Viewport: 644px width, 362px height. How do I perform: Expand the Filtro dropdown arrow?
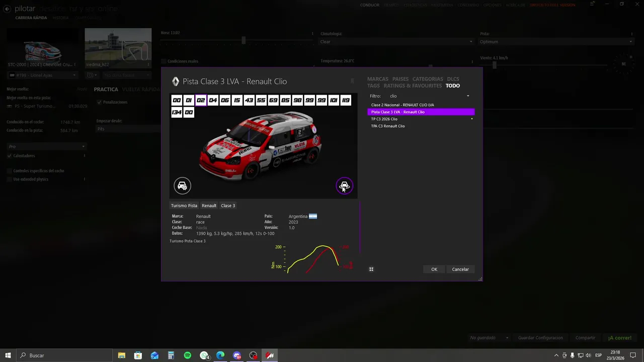[x=468, y=96]
